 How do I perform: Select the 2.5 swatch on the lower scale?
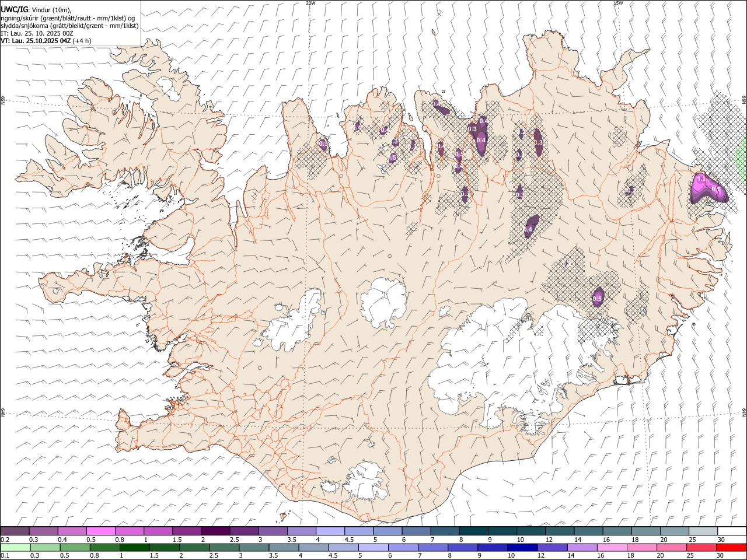(x=224, y=547)
